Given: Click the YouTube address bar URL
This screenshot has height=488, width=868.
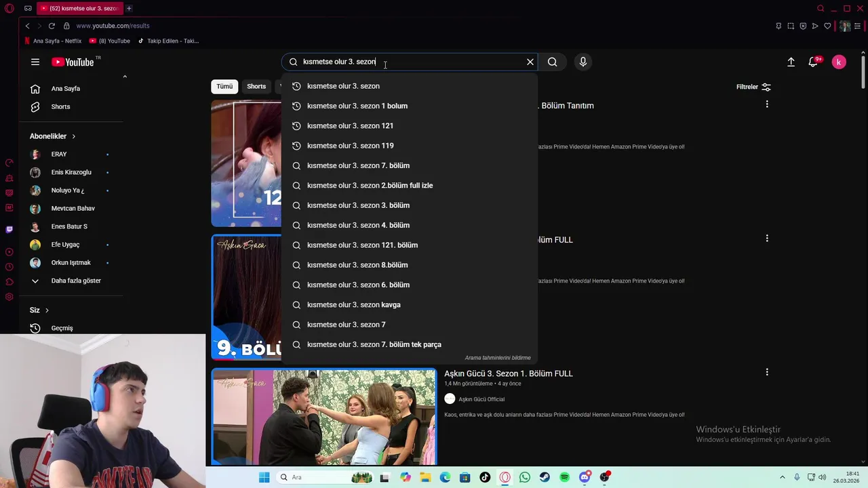Looking at the screenshot, I should point(113,26).
